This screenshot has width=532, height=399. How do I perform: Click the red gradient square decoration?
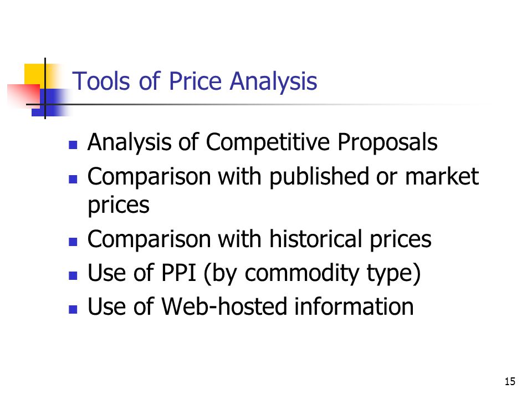pos(23,96)
